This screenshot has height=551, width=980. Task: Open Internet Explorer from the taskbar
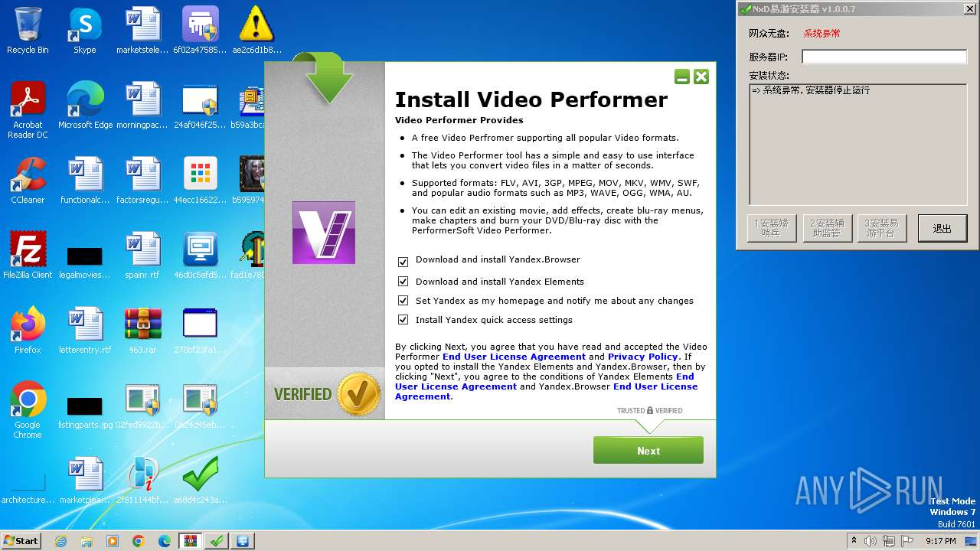click(x=61, y=540)
